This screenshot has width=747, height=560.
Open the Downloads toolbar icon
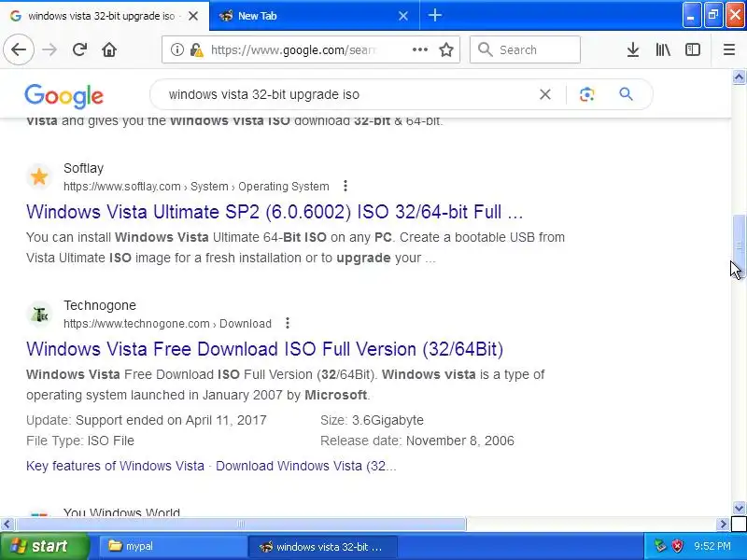tap(633, 49)
